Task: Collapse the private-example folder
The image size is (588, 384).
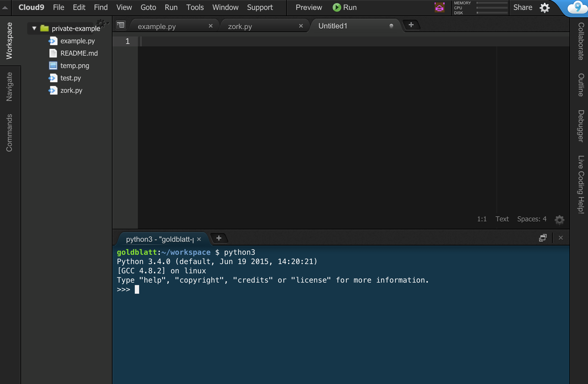Action: pyautogui.click(x=34, y=28)
